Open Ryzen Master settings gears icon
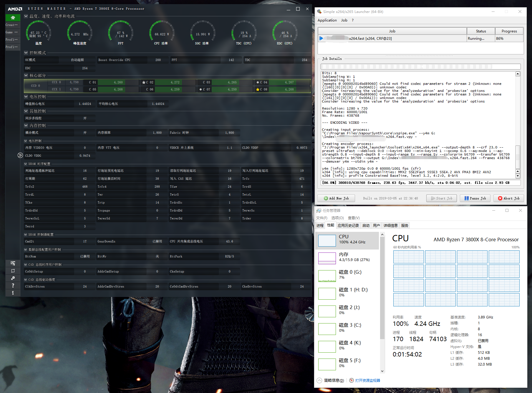 (13, 278)
